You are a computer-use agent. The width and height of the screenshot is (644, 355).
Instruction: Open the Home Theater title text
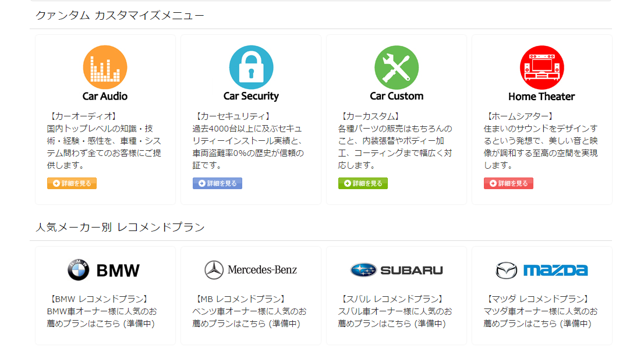pos(542,97)
